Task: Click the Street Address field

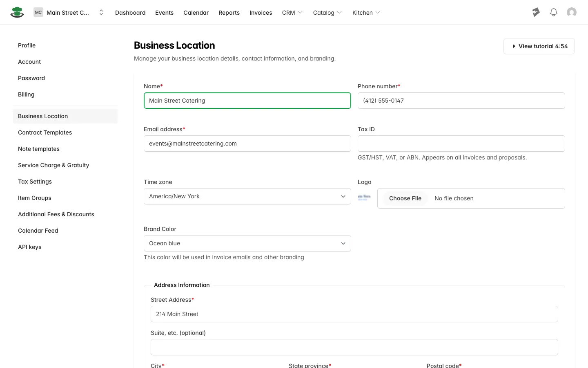Action: point(354,314)
